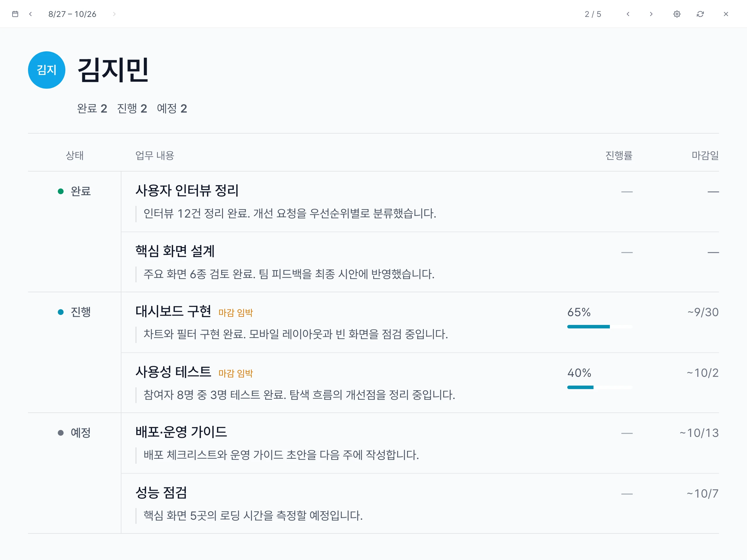Select the 완료 2 summary count
747x560 pixels.
pos(92,108)
